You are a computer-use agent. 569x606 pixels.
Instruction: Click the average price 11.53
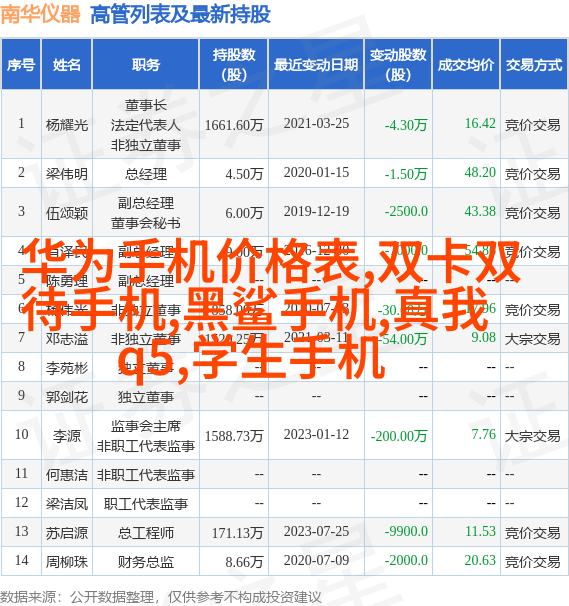480,532
